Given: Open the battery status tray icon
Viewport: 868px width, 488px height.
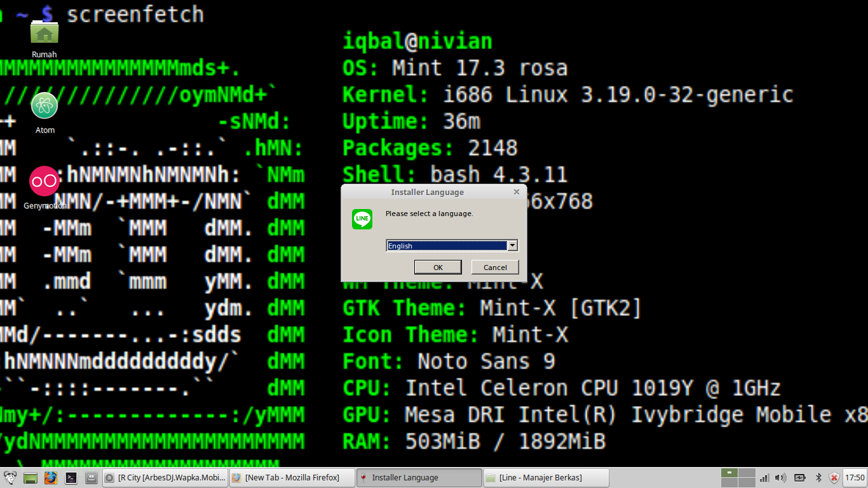Looking at the screenshot, I should [800, 477].
